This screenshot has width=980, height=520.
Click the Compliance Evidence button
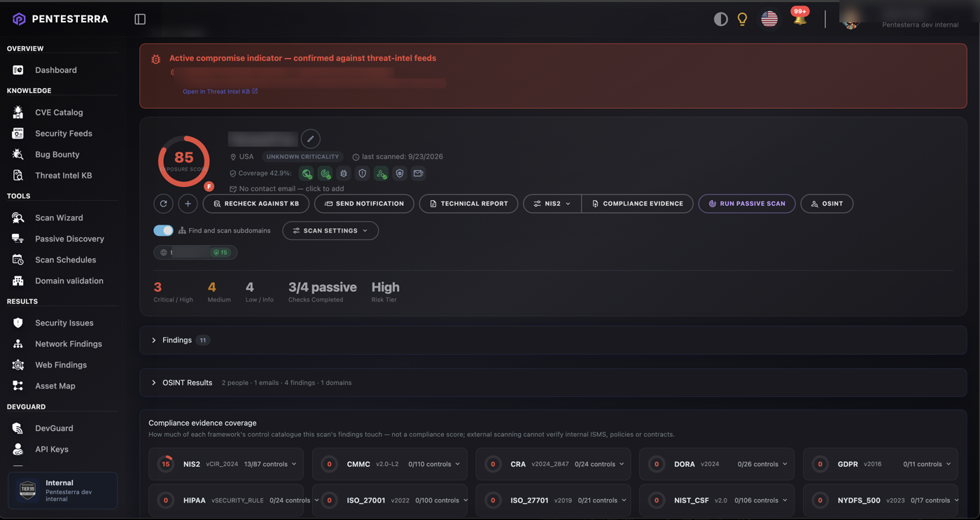pyautogui.click(x=637, y=204)
